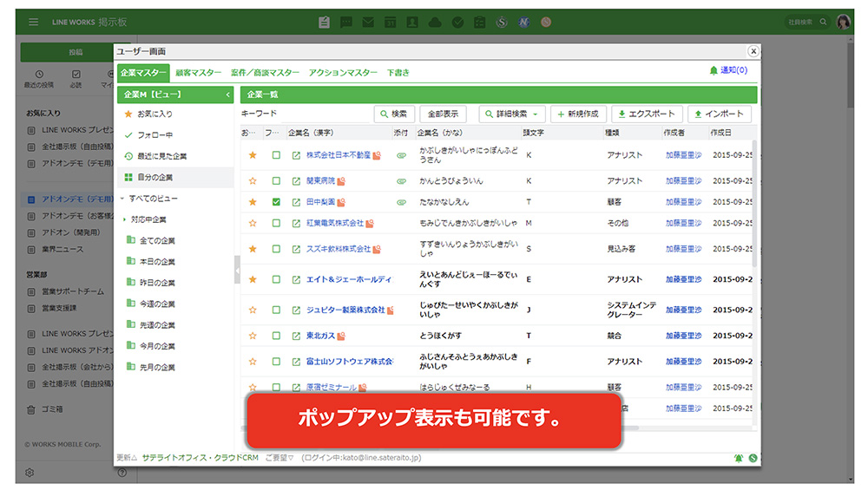Open the survey clipboard checklist icon

pyautogui.click(x=479, y=23)
